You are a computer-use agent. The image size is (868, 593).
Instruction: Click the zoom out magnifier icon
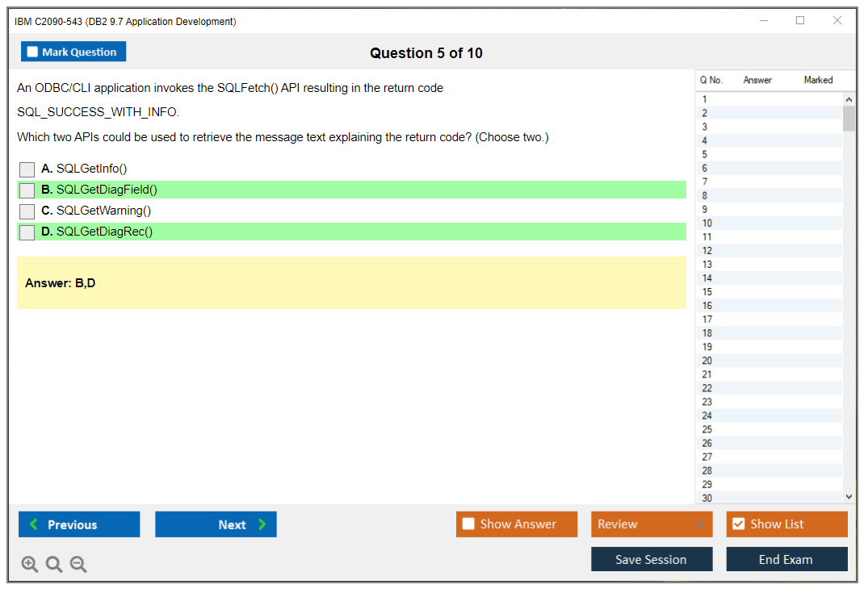(78, 565)
